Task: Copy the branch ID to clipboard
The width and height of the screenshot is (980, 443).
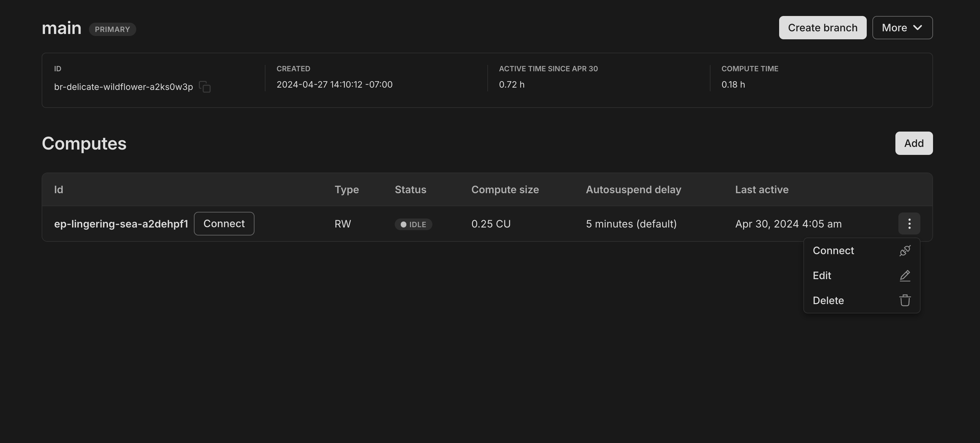Action: [x=205, y=87]
